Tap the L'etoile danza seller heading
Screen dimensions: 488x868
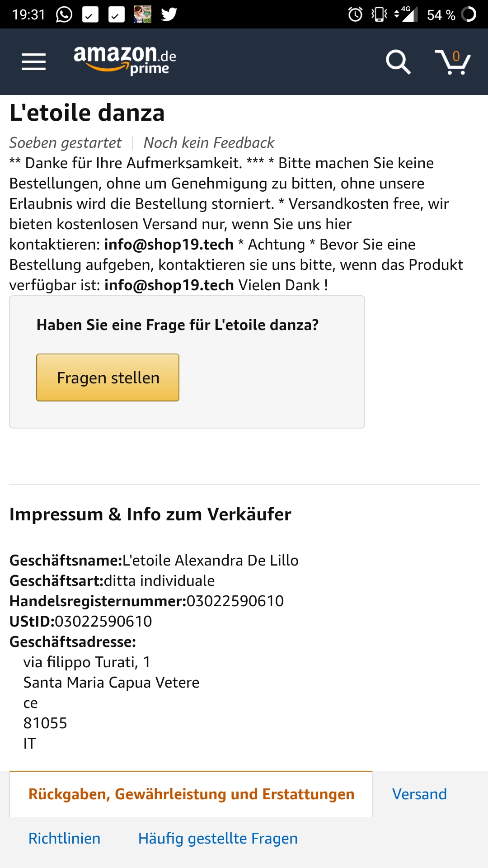pos(87,113)
